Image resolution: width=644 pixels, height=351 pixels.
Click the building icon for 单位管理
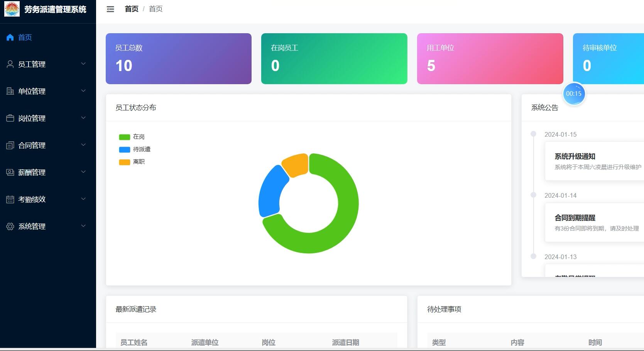click(10, 91)
